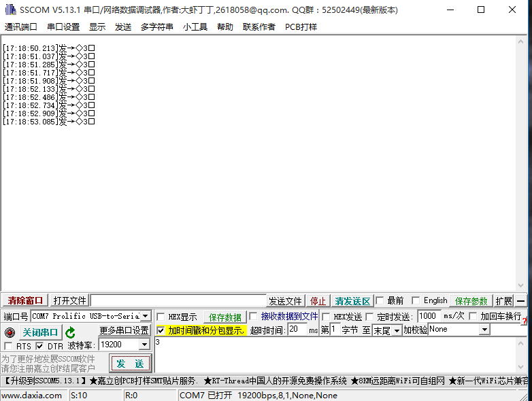The width and height of the screenshot is (532, 401).
Task: Click the minus collapse button beside 扩展
Action: pos(521,300)
